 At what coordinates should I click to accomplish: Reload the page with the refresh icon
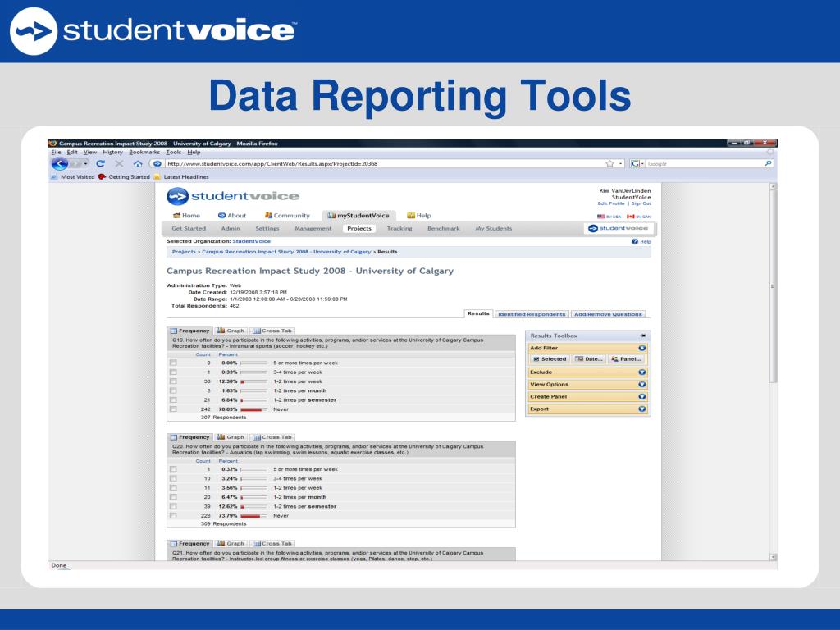pos(100,163)
